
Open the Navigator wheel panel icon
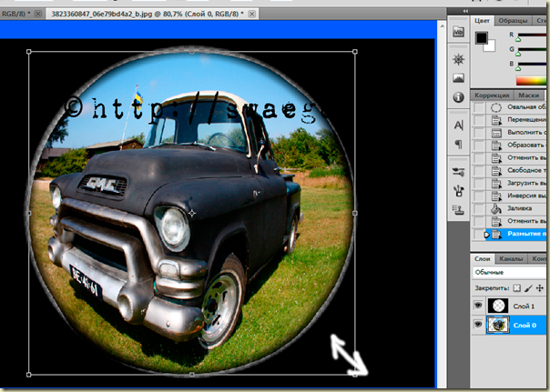(457, 57)
